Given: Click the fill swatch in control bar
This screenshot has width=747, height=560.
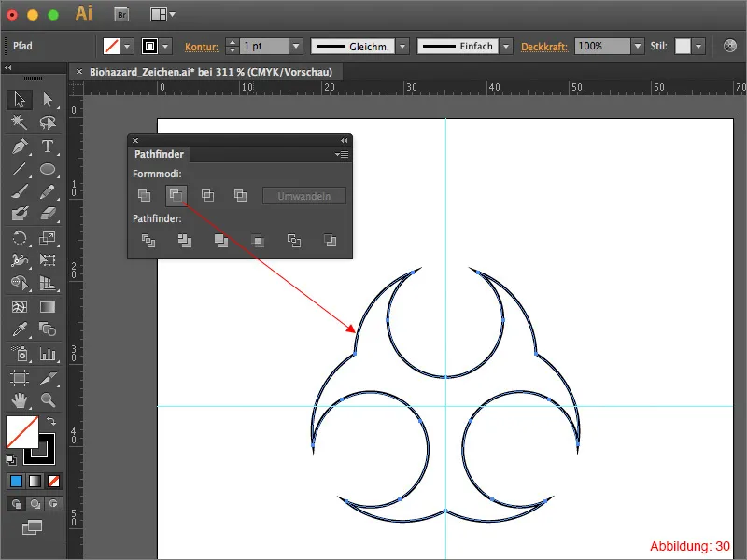Looking at the screenshot, I should [111, 47].
